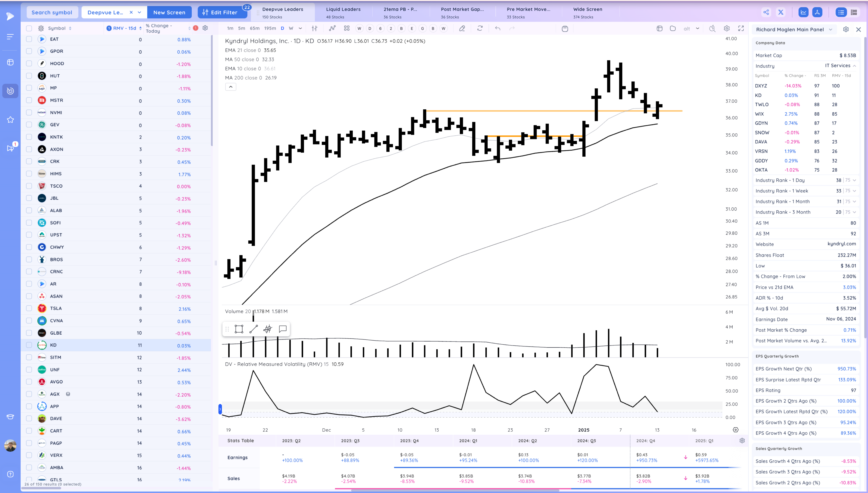Click the Edit Filter button

(x=222, y=12)
